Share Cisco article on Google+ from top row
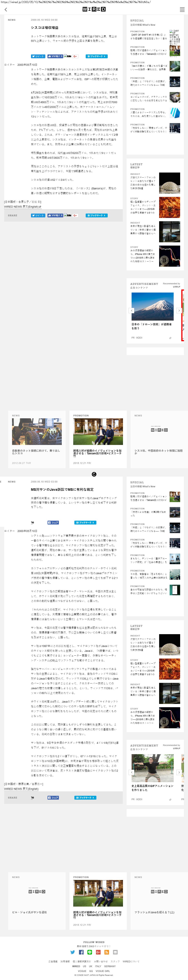Screen dimensions: 188x980 click(75, 56)
